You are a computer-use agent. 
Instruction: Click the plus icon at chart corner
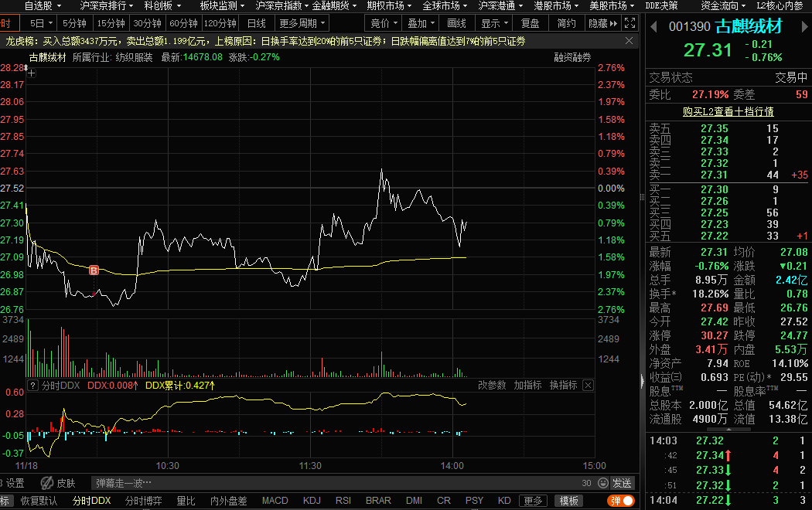coord(32,73)
